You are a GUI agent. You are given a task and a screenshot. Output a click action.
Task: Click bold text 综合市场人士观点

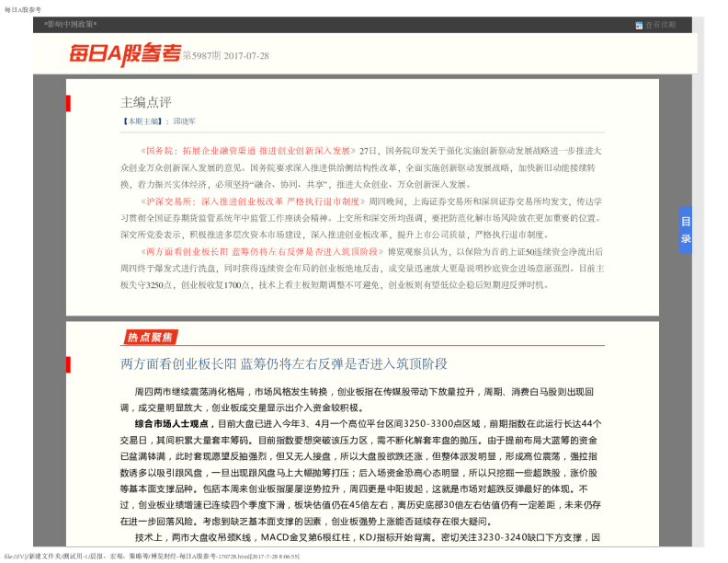171,424
